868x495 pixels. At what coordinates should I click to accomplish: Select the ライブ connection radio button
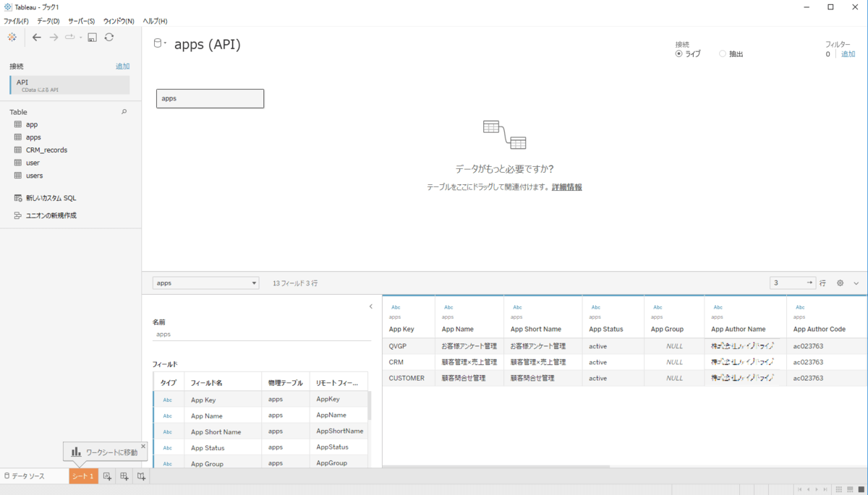678,54
